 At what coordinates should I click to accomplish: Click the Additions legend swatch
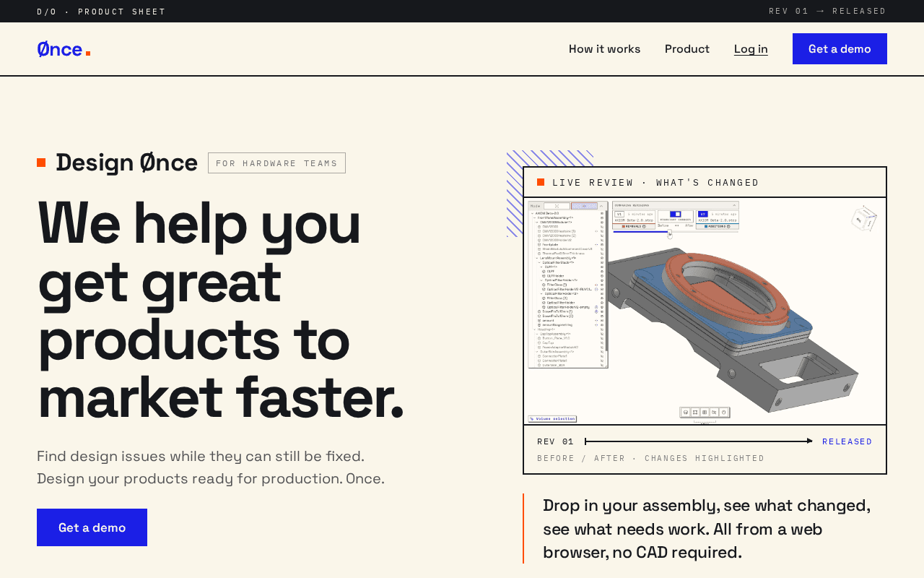pos(707,226)
